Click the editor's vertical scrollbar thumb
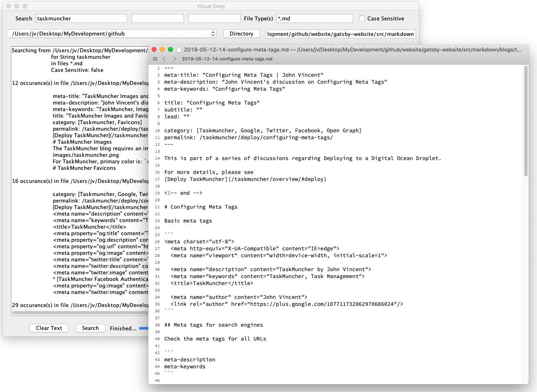Screen dimensions: 537x392 pos(526,121)
